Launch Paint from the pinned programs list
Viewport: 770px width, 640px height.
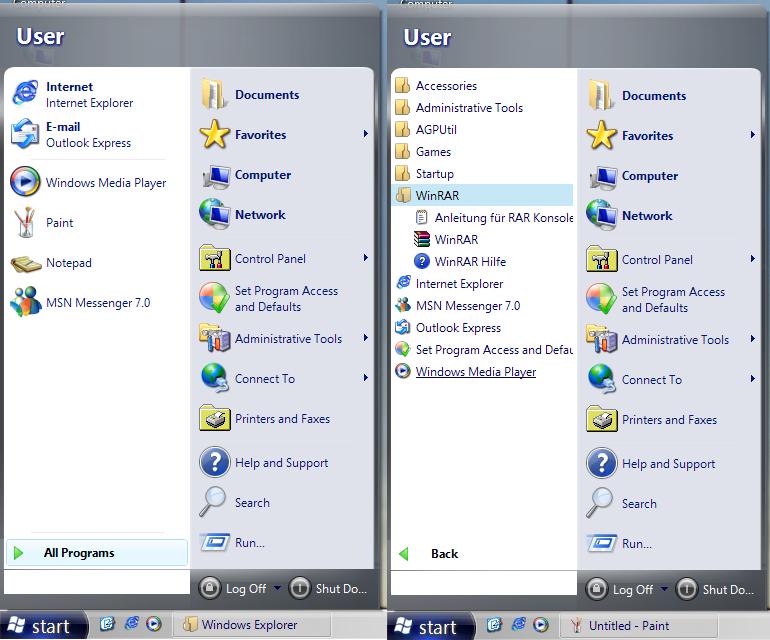click(x=59, y=223)
